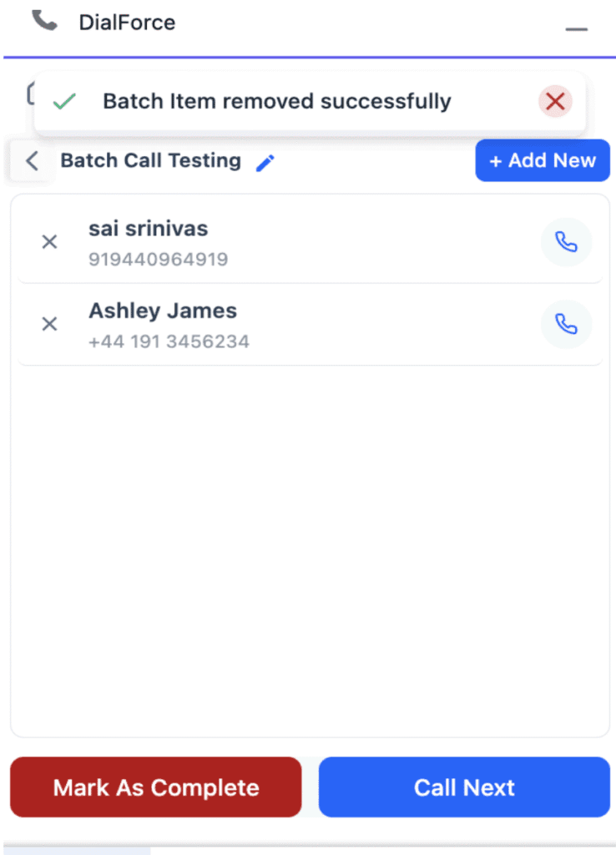
Task: Click the green checkmark success icon
Action: click(64, 102)
